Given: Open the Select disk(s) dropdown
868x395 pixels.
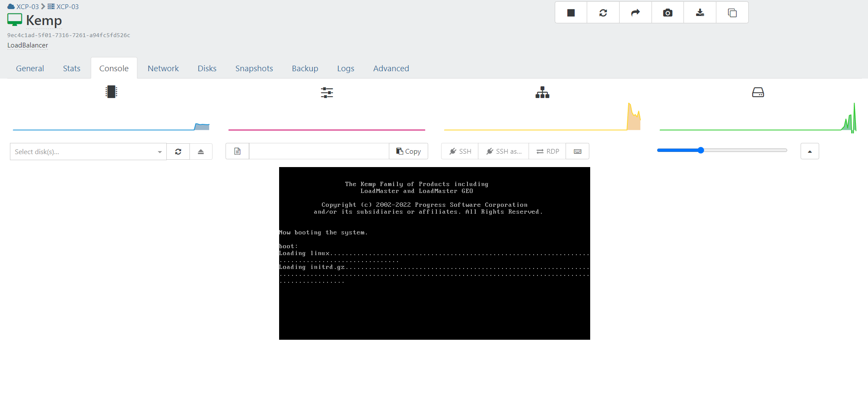Looking at the screenshot, I should point(88,152).
